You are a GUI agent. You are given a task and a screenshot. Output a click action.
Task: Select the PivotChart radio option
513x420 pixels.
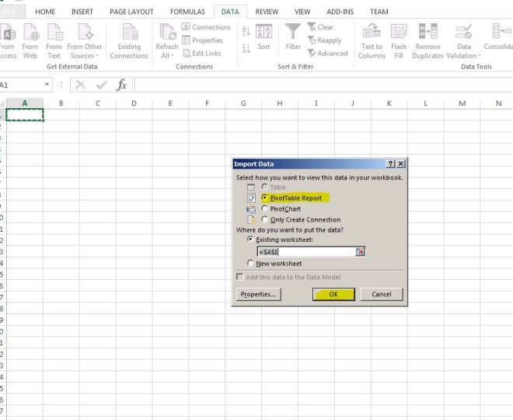tap(265, 209)
